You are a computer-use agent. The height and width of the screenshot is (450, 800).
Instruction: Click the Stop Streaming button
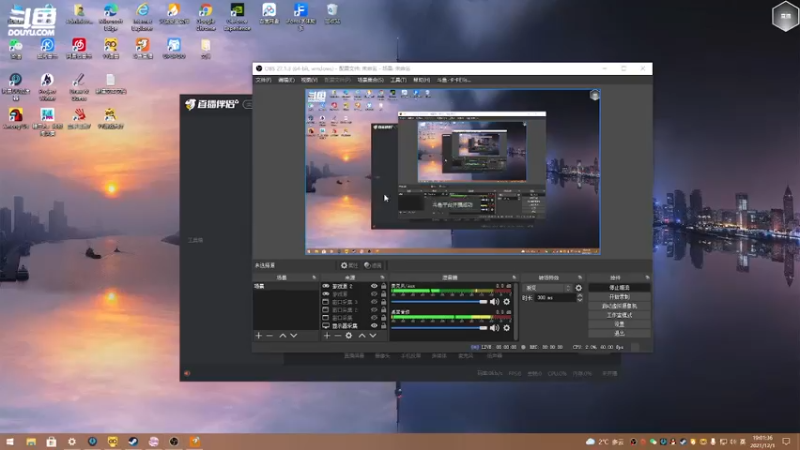click(x=618, y=287)
